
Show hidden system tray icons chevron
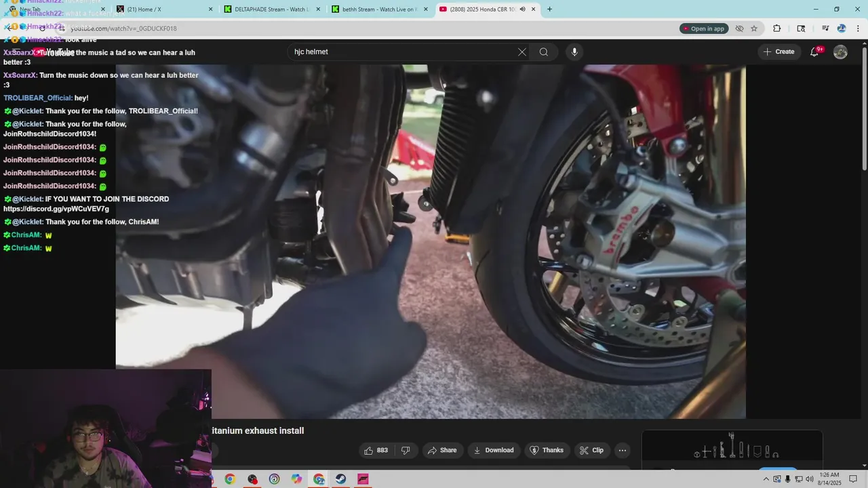pyautogui.click(x=766, y=479)
